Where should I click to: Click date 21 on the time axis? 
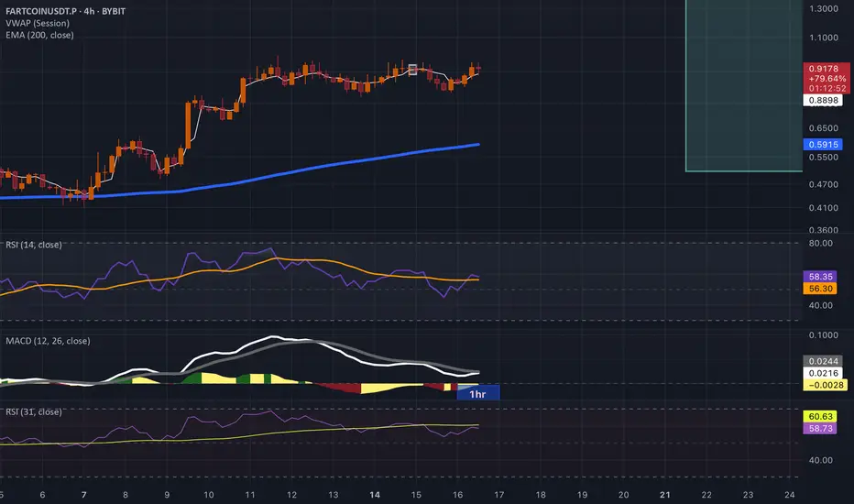coord(665,495)
